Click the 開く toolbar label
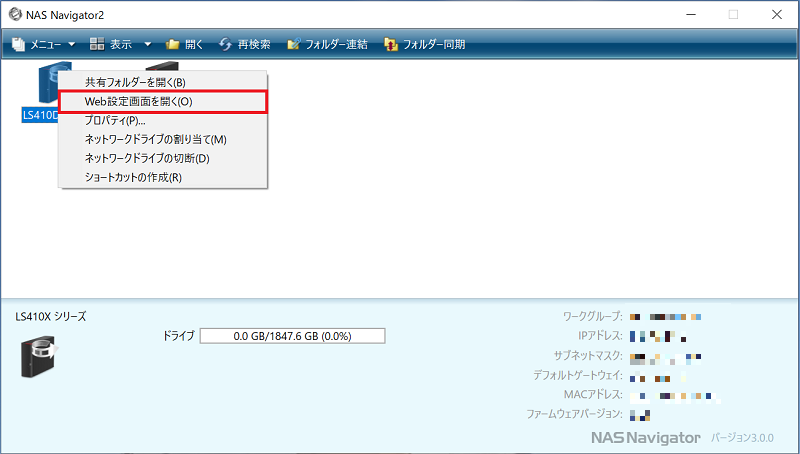The height and width of the screenshot is (454, 800). pyautogui.click(x=194, y=44)
